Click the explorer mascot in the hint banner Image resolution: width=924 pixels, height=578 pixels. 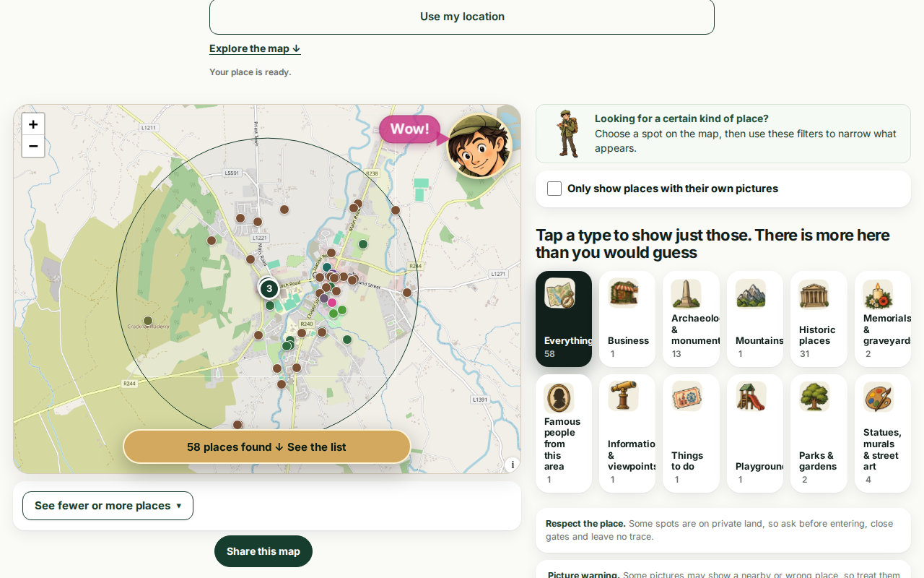(567, 134)
